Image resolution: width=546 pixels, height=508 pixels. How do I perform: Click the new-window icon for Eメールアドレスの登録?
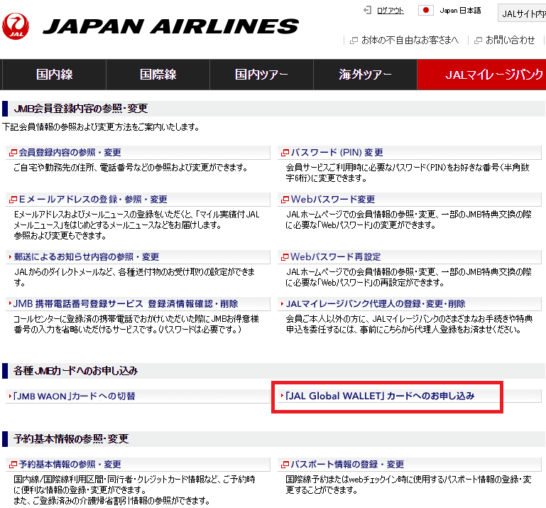point(13,200)
